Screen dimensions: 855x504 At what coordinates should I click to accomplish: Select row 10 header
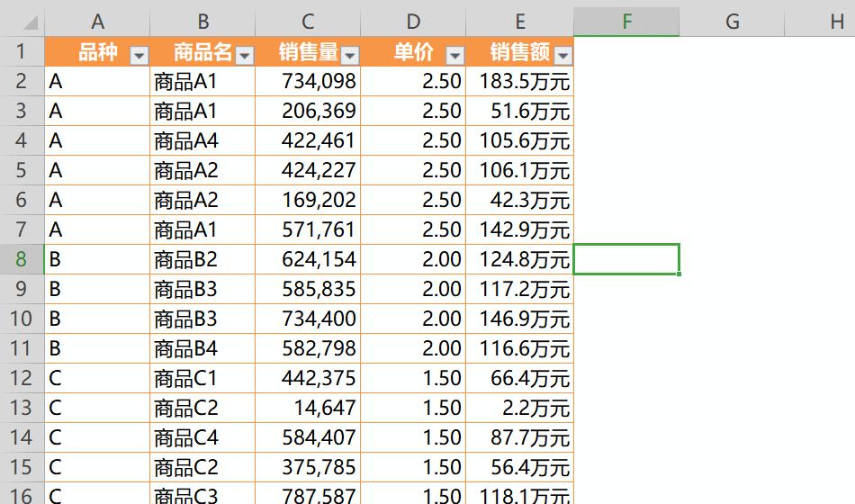[x=22, y=319]
